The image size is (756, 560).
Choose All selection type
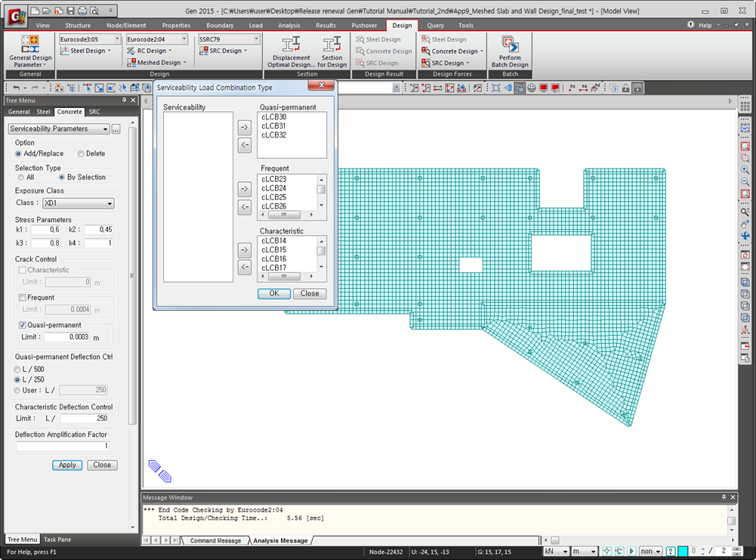pos(26,177)
